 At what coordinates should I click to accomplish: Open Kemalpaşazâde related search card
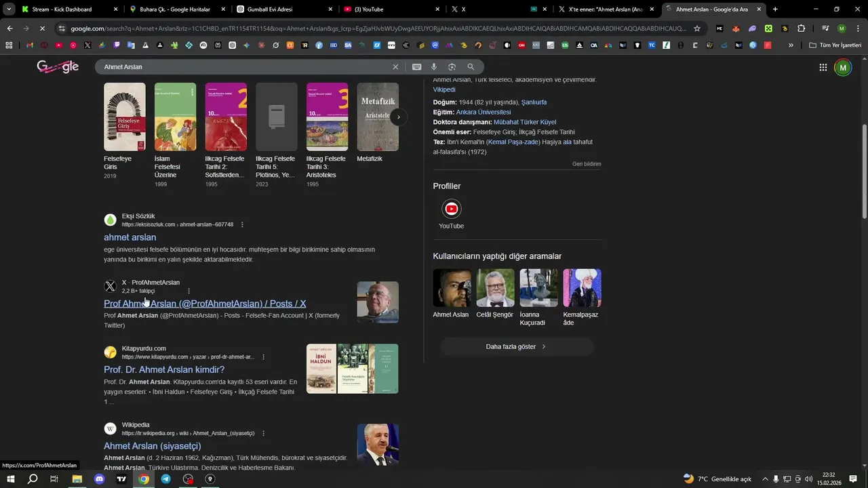click(x=582, y=298)
